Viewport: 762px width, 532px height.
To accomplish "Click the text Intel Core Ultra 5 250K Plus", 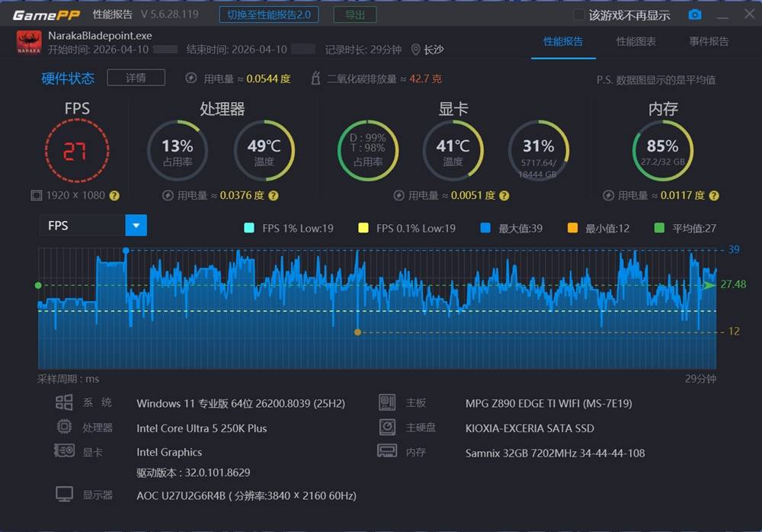I will pos(202,428).
